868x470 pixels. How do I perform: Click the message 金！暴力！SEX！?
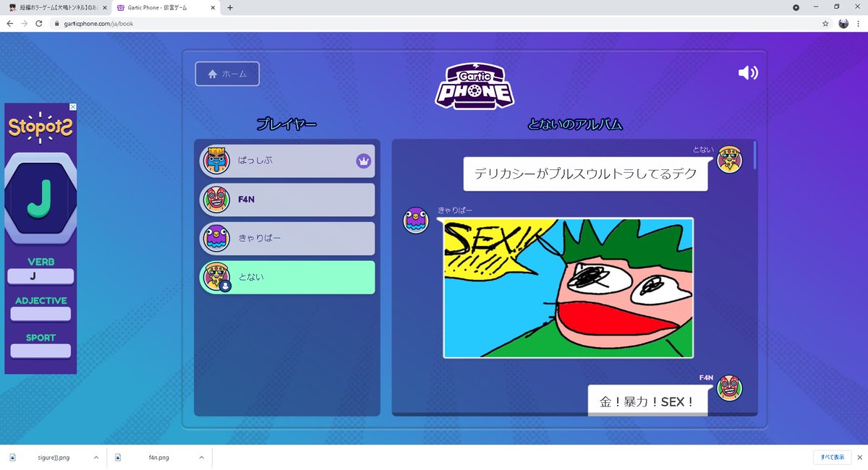tap(647, 401)
